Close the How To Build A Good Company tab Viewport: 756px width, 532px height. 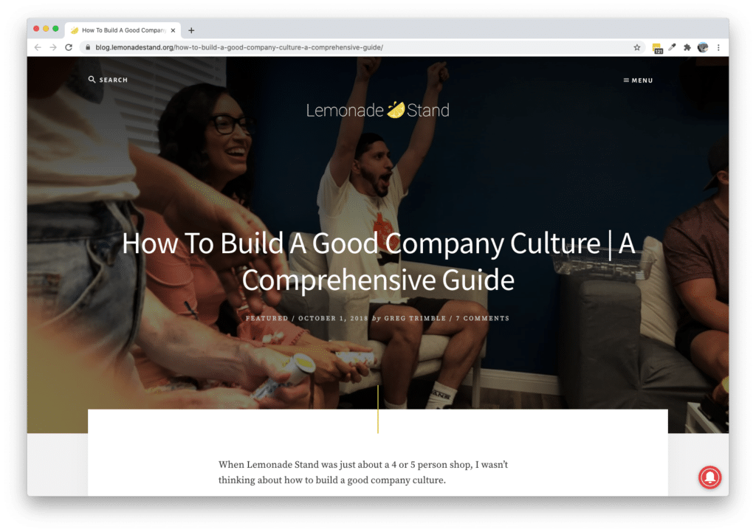click(173, 30)
